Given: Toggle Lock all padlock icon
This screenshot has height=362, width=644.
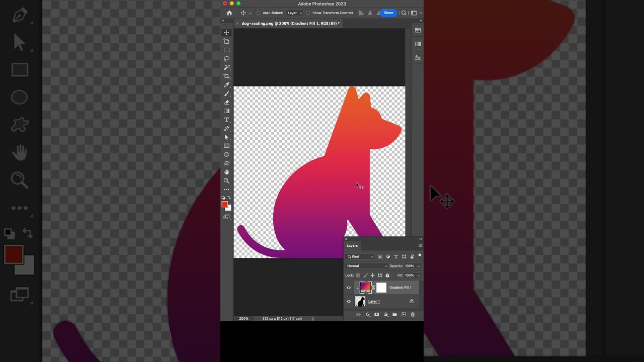Looking at the screenshot, I should tap(387, 276).
